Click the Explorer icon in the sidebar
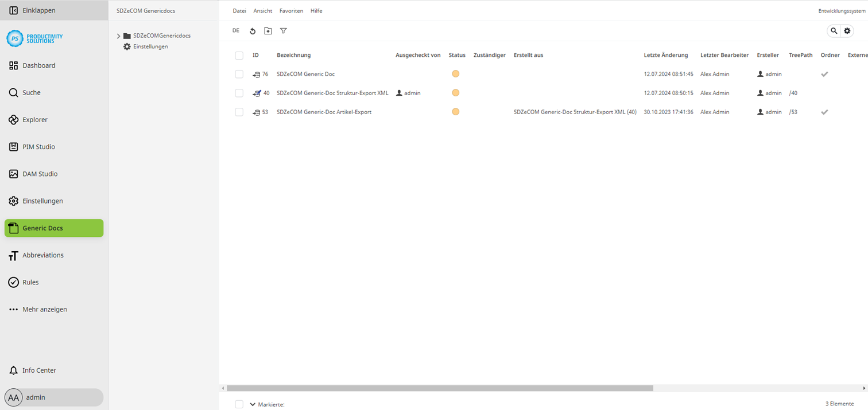The height and width of the screenshot is (410, 868). 13,119
